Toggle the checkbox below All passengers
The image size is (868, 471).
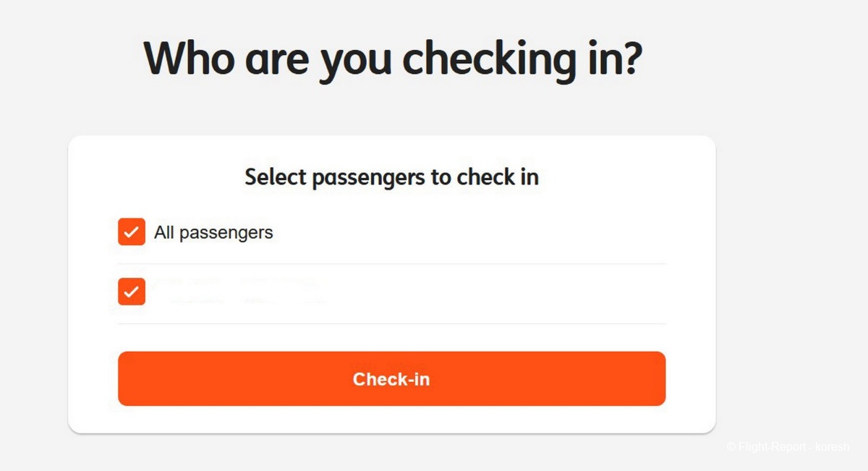tap(132, 292)
